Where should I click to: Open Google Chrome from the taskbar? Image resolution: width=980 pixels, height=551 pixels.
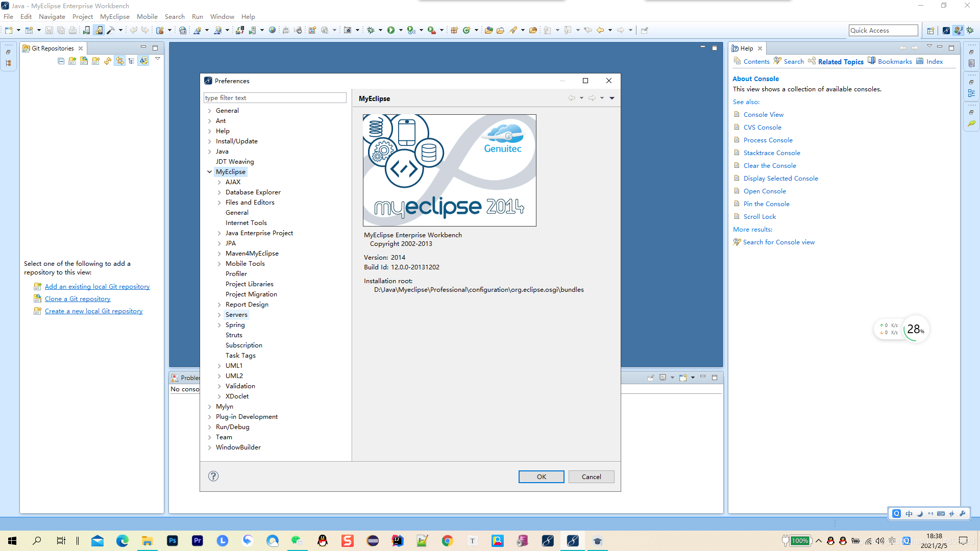click(x=448, y=541)
